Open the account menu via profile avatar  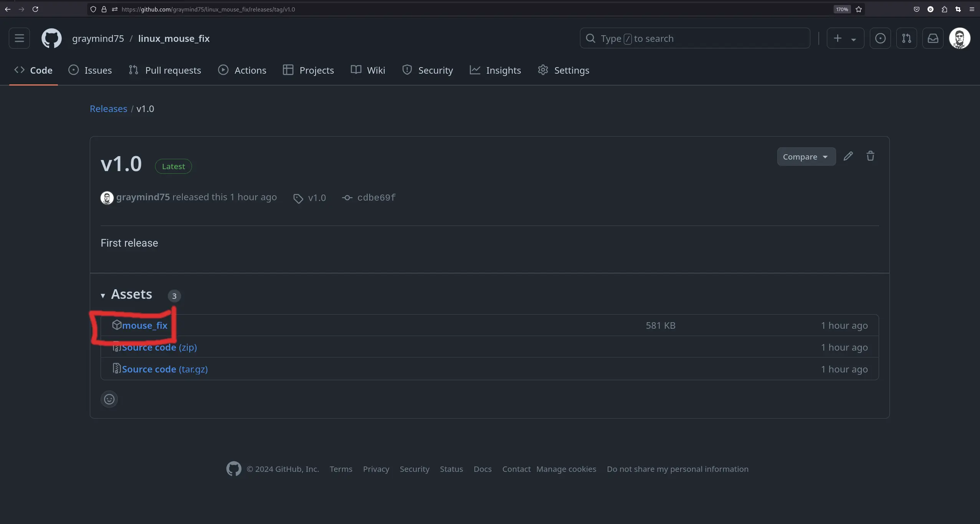point(959,38)
